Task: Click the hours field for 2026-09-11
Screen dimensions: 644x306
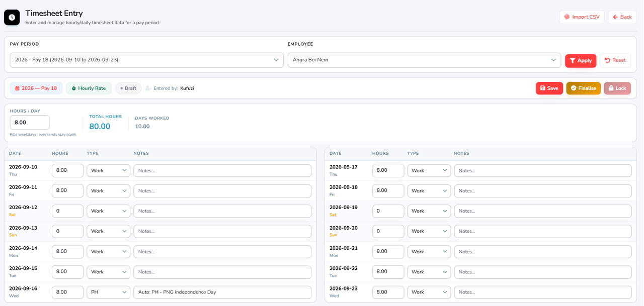Action: [x=67, y=190]
